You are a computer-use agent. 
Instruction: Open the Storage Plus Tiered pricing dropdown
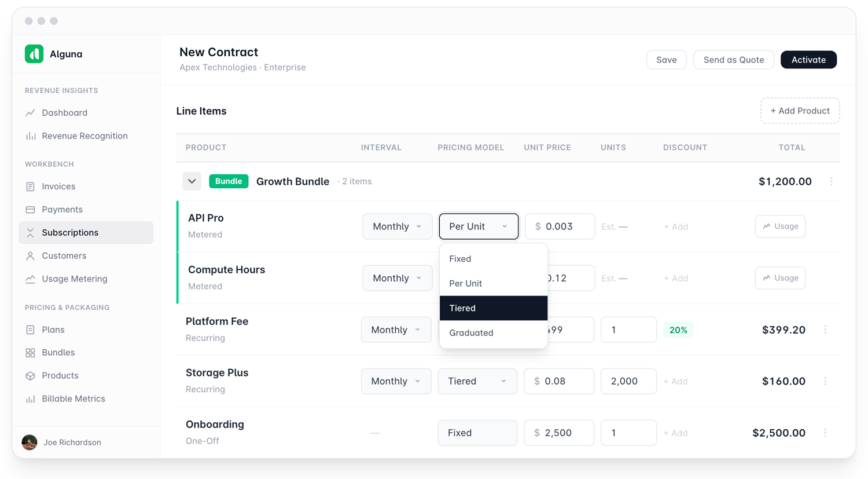(477, 381)
